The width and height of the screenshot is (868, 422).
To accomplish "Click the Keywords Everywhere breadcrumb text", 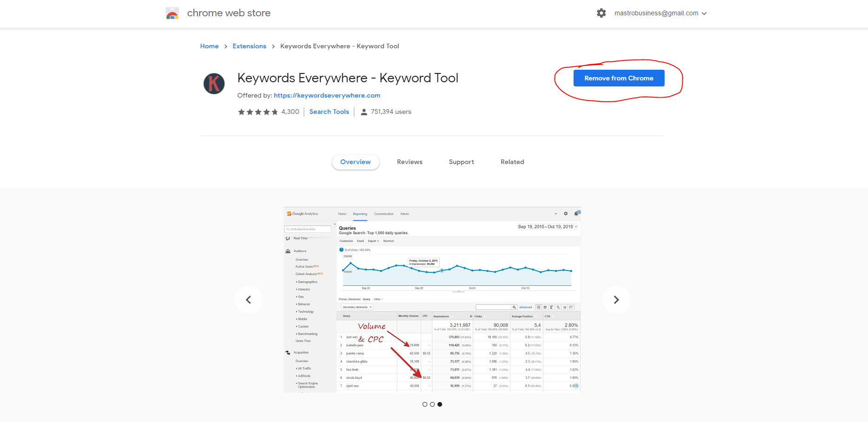I will pos(339,46).
